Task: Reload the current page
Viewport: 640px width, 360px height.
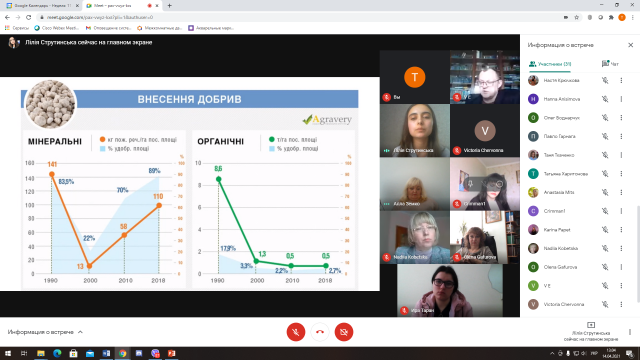Action: [x=29, y=17]
